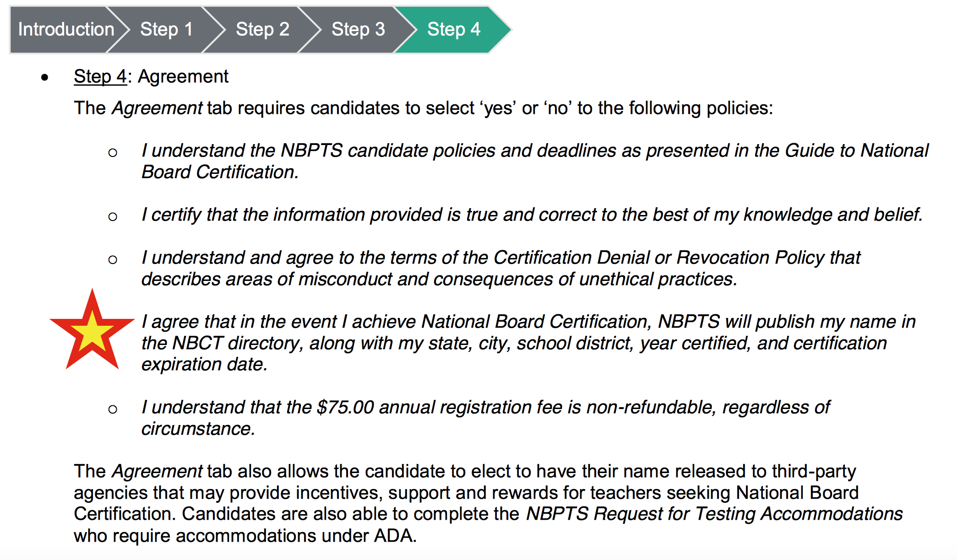The width and height of the screenshot is (957, 560).
Task: Go to Step 1 in progress bar
Action: (x=166, y=30)
